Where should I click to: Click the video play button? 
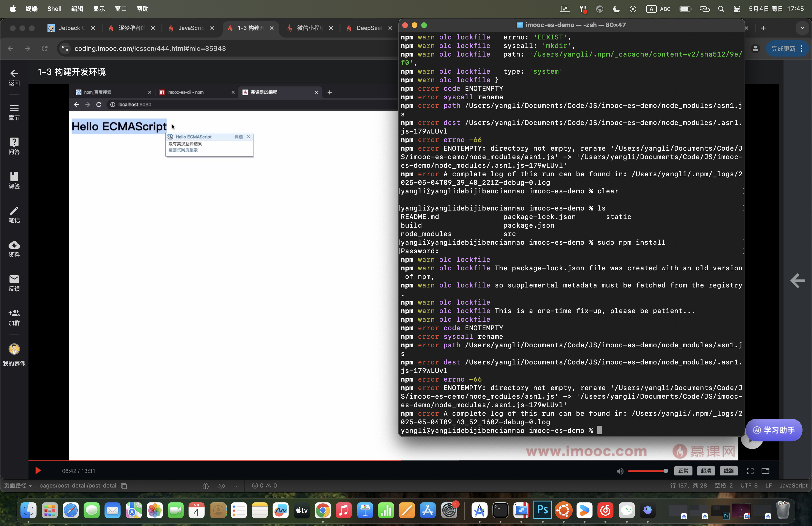coord(38,471)
